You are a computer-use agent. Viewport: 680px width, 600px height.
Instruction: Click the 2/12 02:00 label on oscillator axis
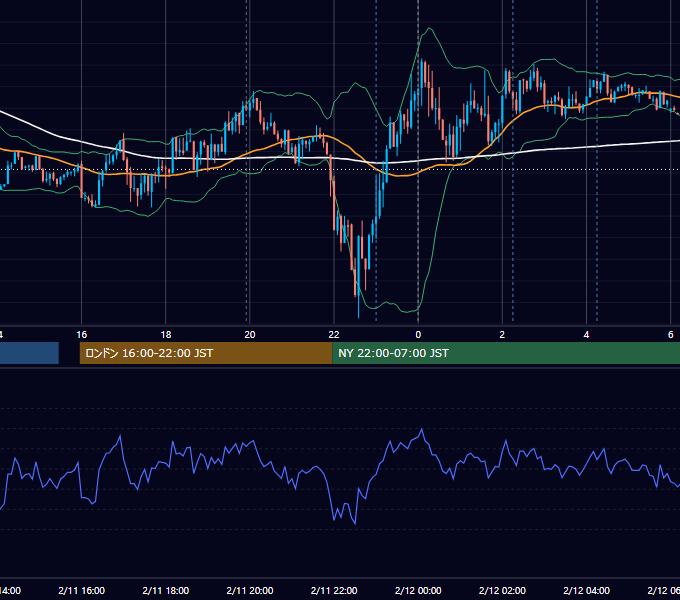pyautogui.click(x=502, y=590)
